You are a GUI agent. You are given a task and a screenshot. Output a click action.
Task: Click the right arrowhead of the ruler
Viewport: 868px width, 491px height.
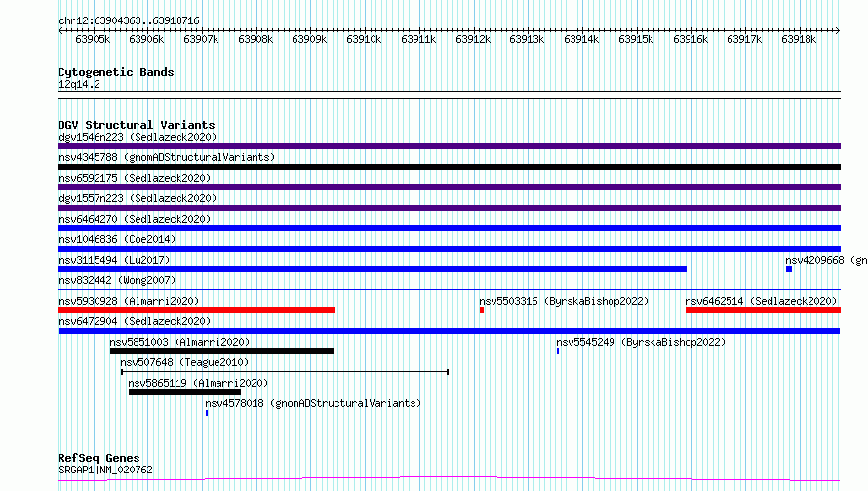coord(838,30)
